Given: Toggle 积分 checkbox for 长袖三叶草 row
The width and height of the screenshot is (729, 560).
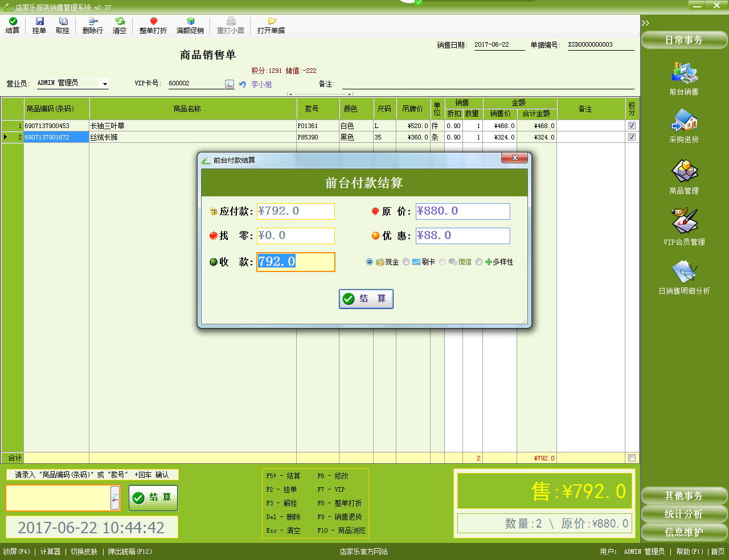Looking at the screenshot, I should [632, 126].
